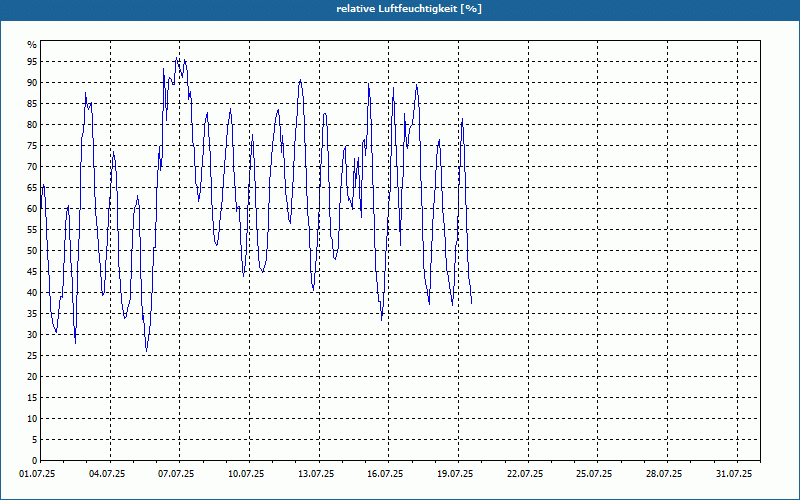The height and width of the screenshot is (500, 800).
Task: Click the 13.07.25 date label
Action: click(316, 474)
